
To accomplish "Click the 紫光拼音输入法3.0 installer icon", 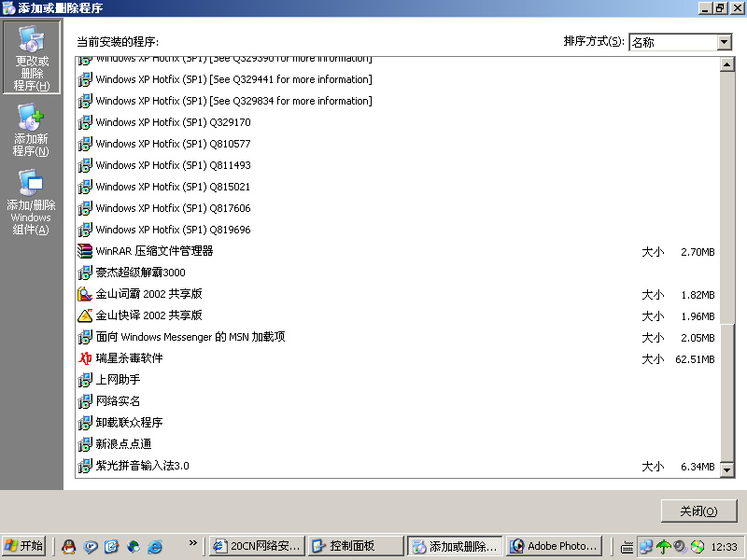I will coord(85,465).
